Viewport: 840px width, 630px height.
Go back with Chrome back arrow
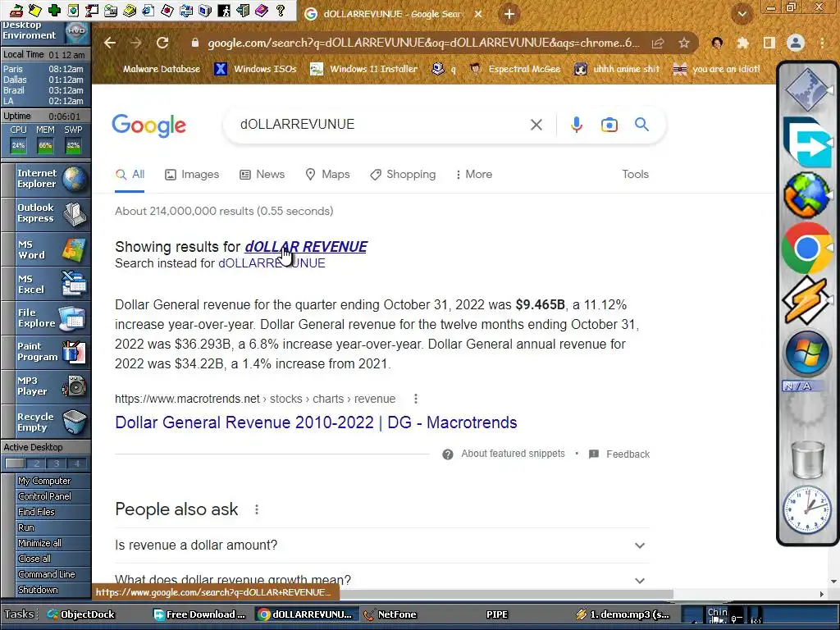[x=110, y=43]
